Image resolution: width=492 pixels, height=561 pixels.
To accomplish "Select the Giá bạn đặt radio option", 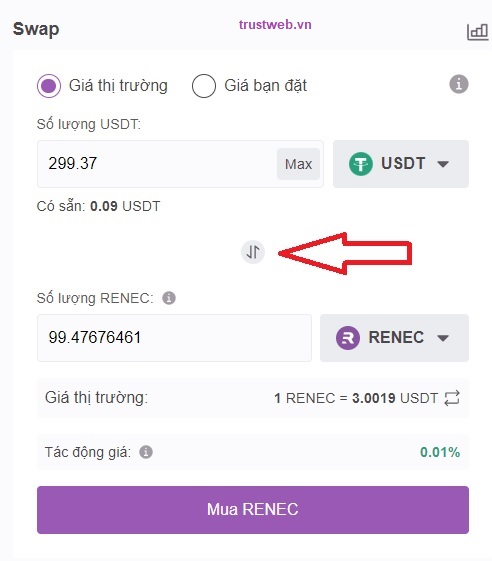I will (x=204, y=86).
